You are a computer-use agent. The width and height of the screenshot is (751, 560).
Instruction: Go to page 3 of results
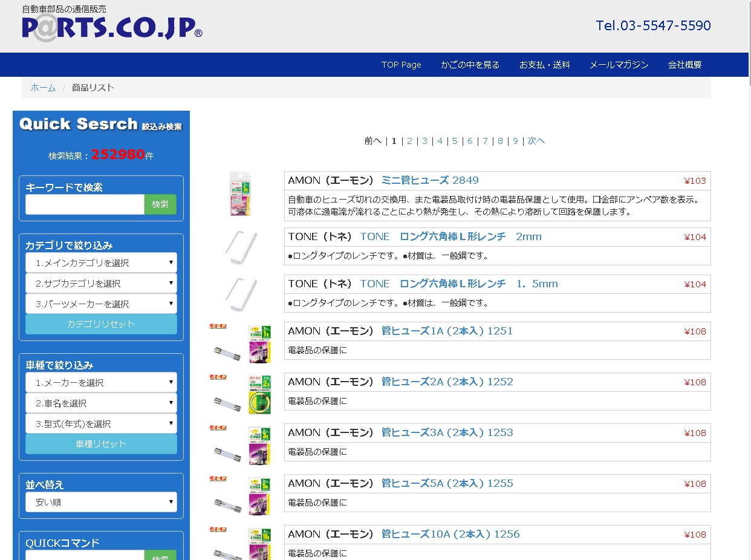424,141
